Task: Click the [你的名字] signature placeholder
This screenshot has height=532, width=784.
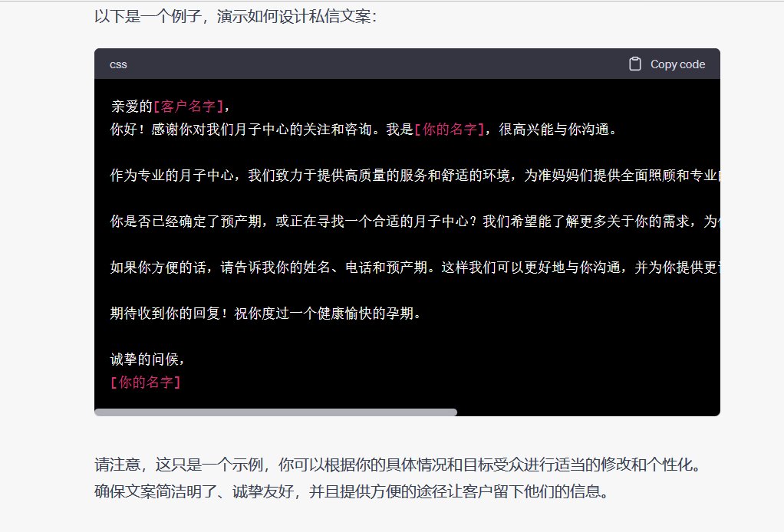Action: [146, 383]
